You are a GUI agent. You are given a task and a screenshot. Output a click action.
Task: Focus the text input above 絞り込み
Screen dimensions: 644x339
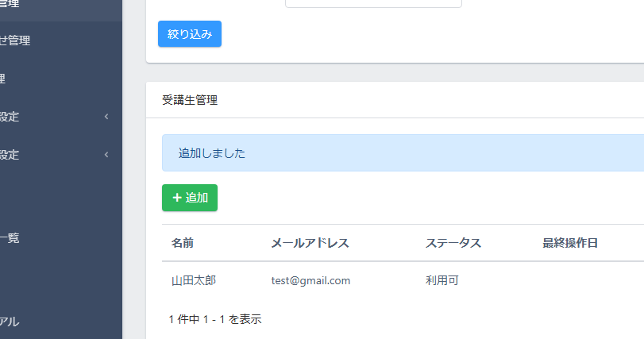(373, 3)
